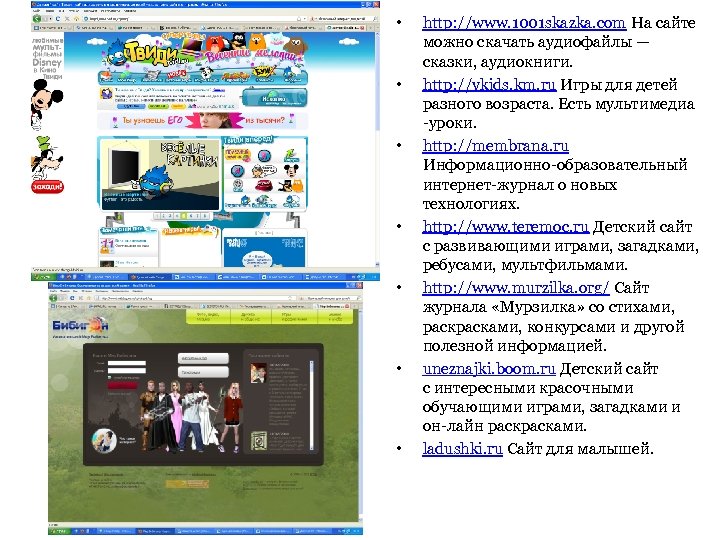
Task: Click the black-and-orange cats icon in Твиди вперёд panel
Action: pos(291,186)
